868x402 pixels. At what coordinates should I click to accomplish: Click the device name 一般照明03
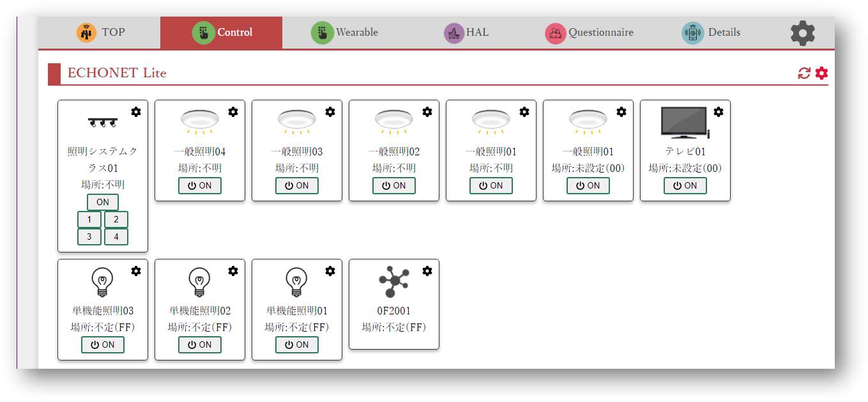[x=297, y=152]
